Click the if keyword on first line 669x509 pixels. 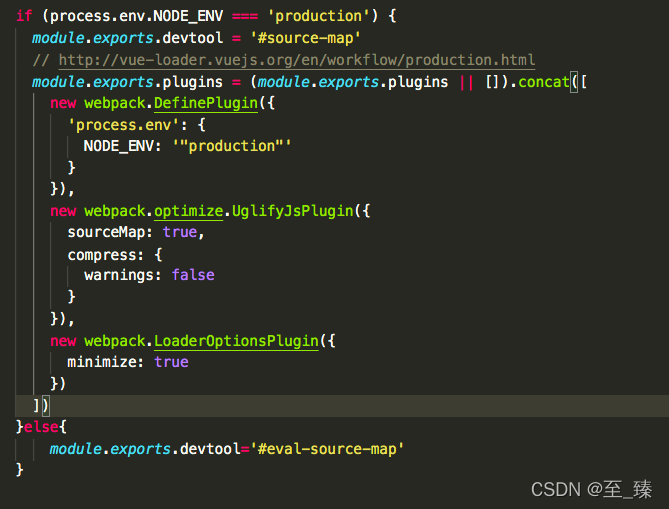(x=24, y=16)
